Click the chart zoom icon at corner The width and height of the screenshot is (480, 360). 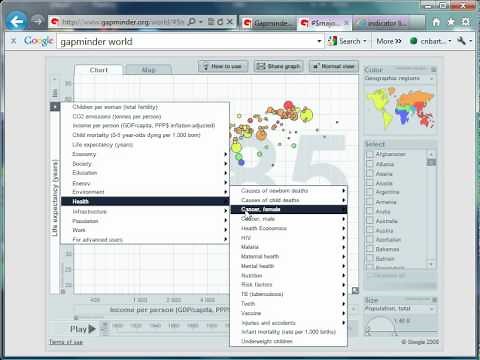tap(355, 291)
